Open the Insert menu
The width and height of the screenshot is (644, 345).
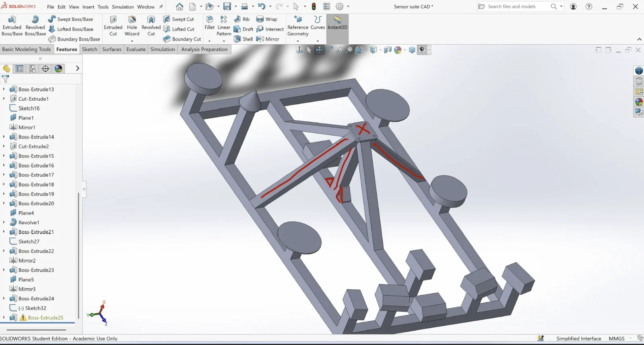pos(88,7)
